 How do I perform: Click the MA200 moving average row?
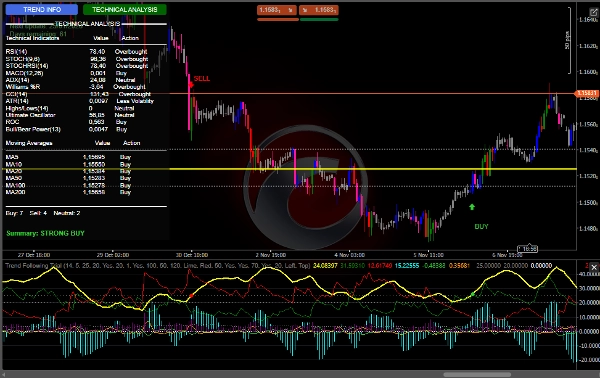(68, 192)
